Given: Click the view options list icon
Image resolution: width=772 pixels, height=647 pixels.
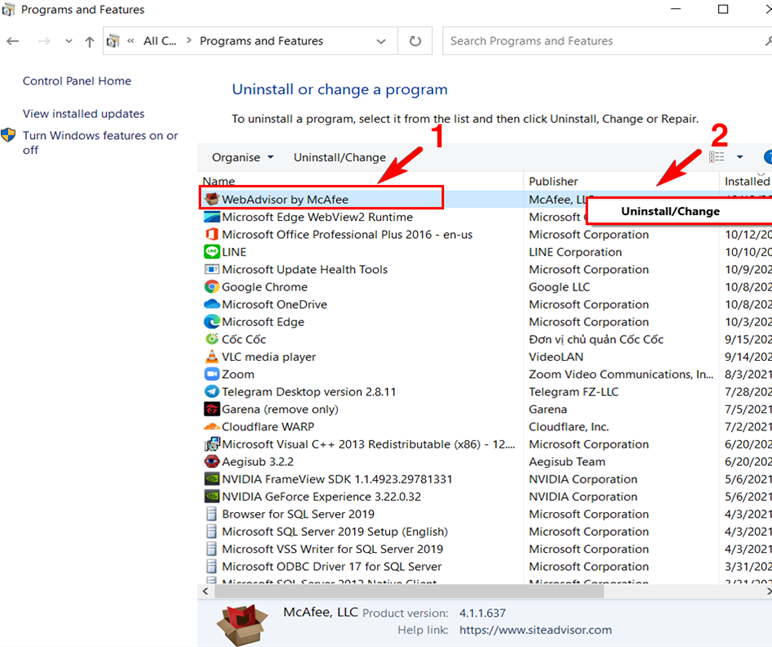Looking at the screenshot, I should 717,157.
